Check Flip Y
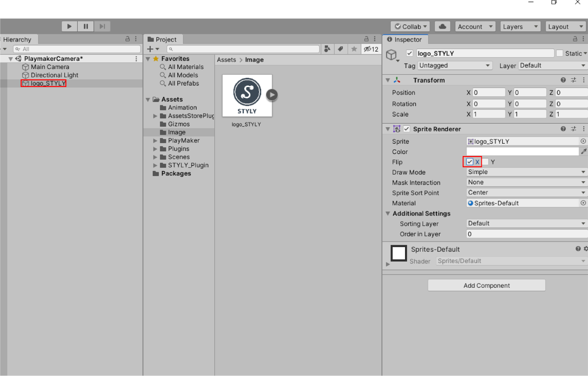Image resolution: width=588 pixels, height=376 pixels. (485, 162)
